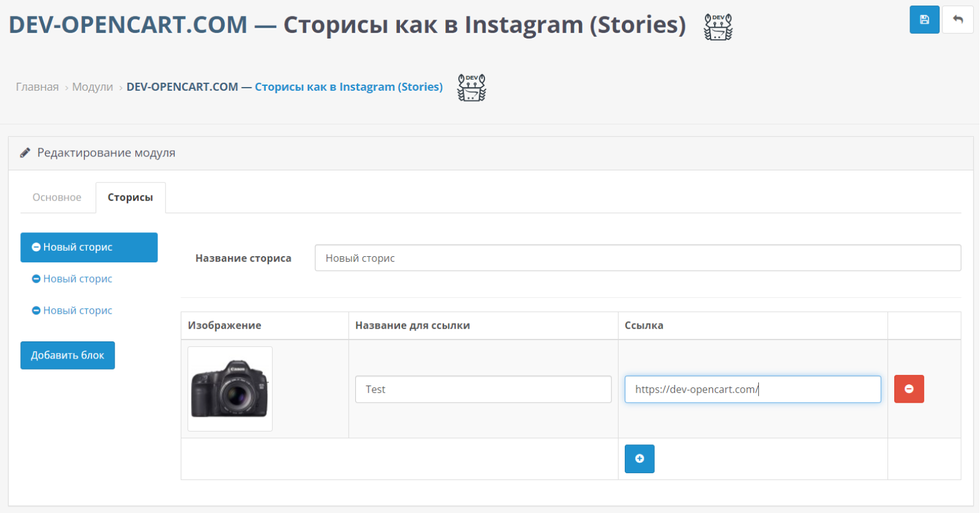The image size is (980, 513).
Task: Click the back arrow icon button
Action: tap(958, 20)
